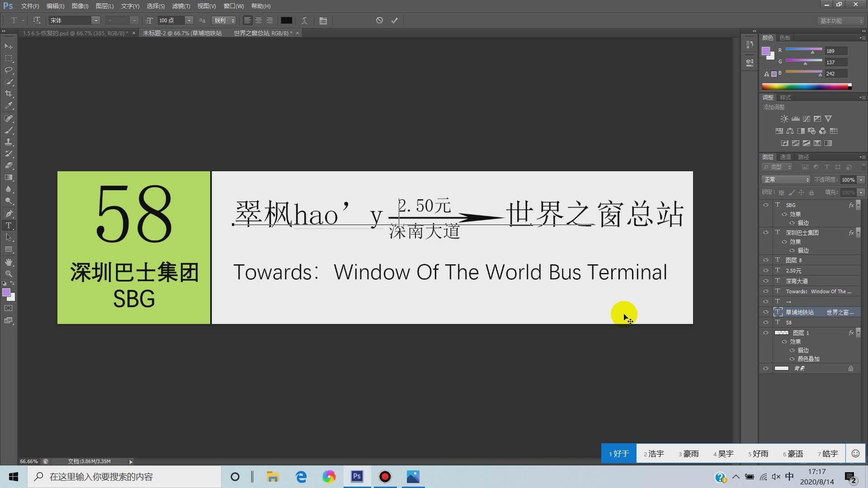The height and width of the screenshot is (488, 868).
Task: Select the 草埔地铁站 text layer
Action: 819,312
